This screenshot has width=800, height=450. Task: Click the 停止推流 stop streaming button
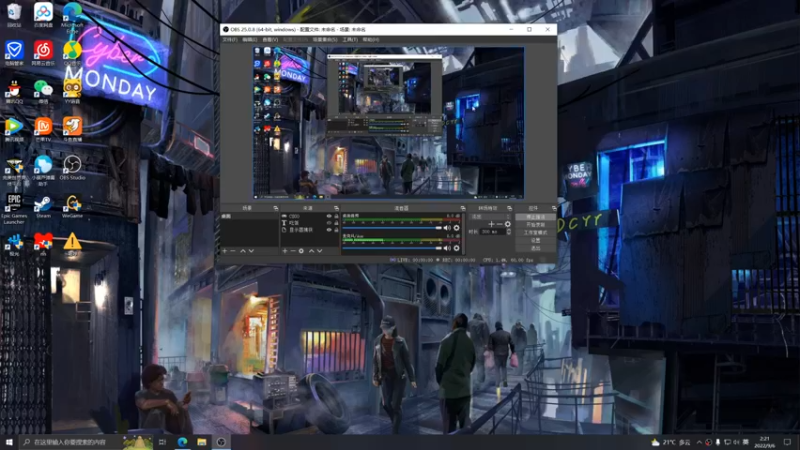pos(535,217)
